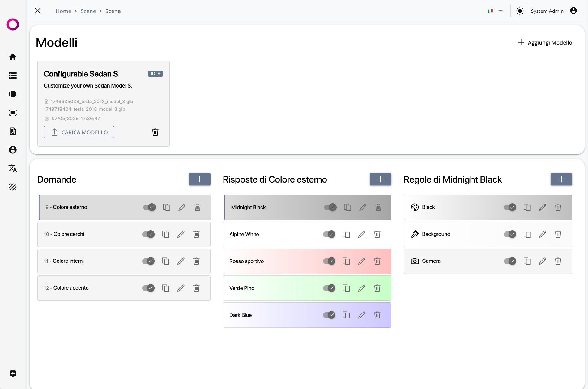
Task: Open the language flag dropdown
Action: [495, 11]
